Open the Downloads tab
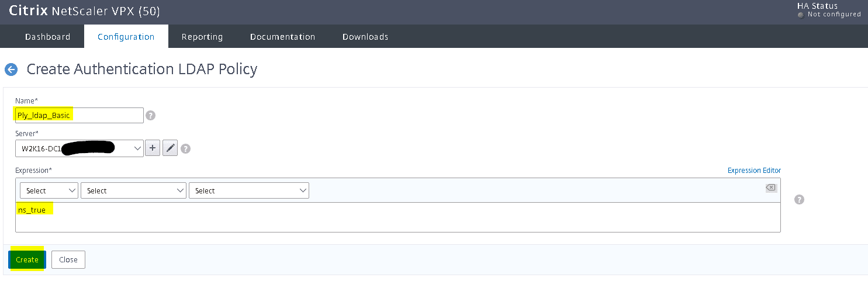The width and height of the screenshot is (868, 288). coord(365,37)
